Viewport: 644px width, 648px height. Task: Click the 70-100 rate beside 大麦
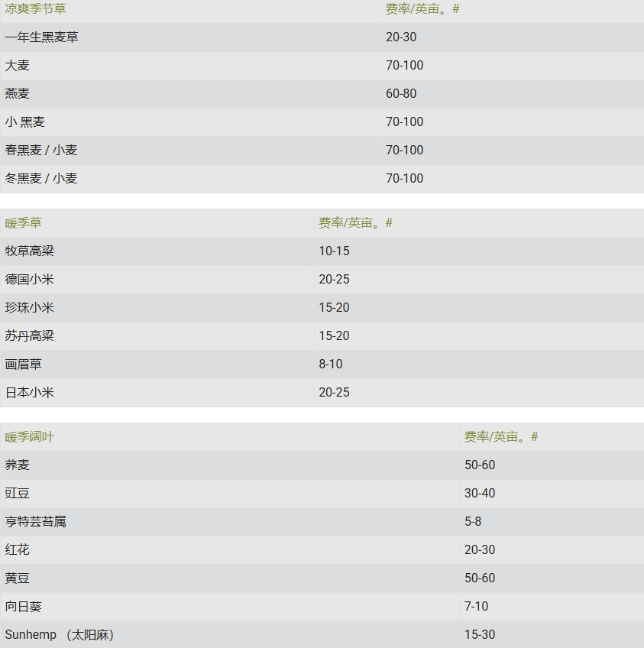click(404, 66)
